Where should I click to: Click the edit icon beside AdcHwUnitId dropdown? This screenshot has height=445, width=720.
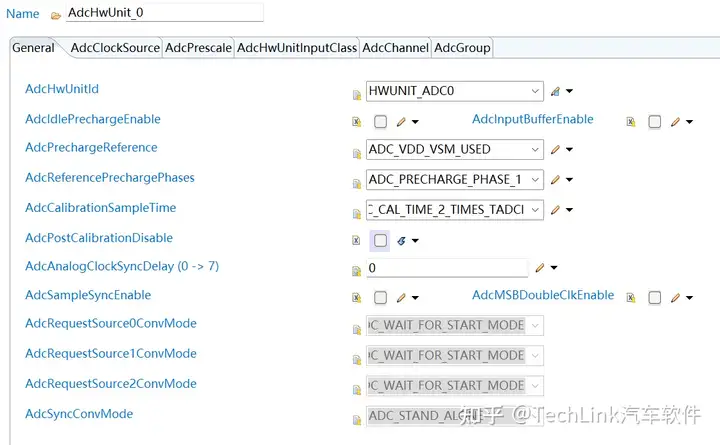[556, 91]
